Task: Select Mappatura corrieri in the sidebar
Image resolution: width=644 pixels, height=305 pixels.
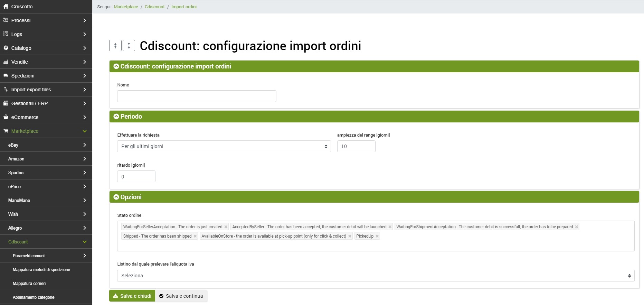Action: (29, 284)
